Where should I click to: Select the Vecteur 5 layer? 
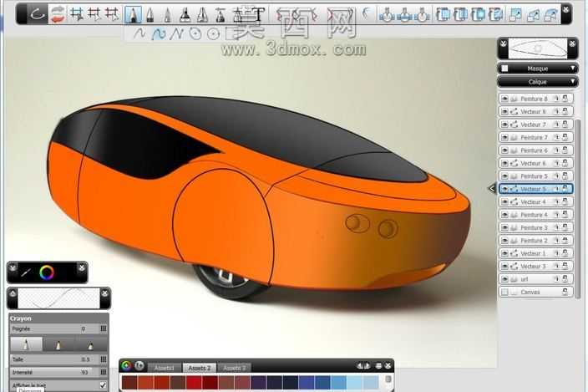tap(536, 189)
